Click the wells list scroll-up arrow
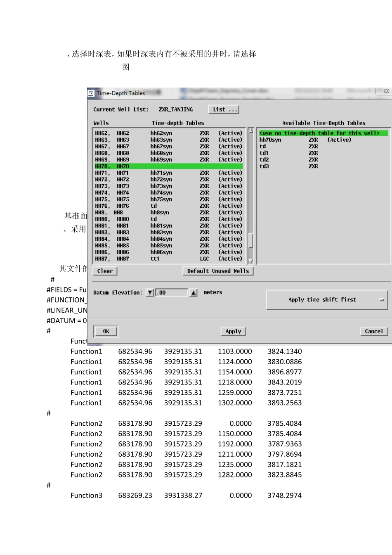This screenshot has width=392, height=555. point(250,131)
